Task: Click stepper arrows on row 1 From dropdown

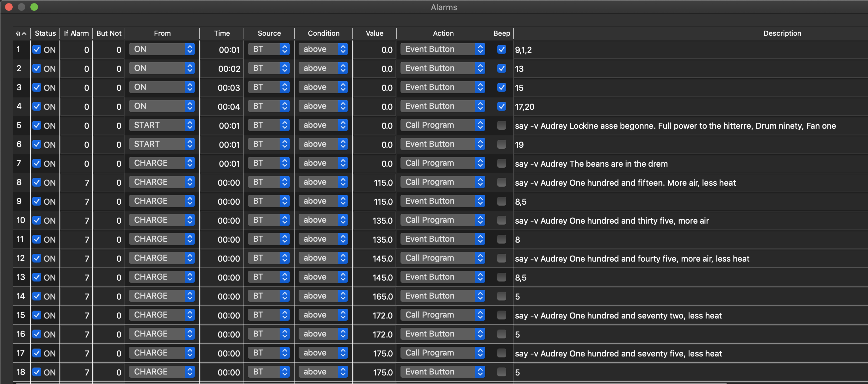Action: (190, 49)
